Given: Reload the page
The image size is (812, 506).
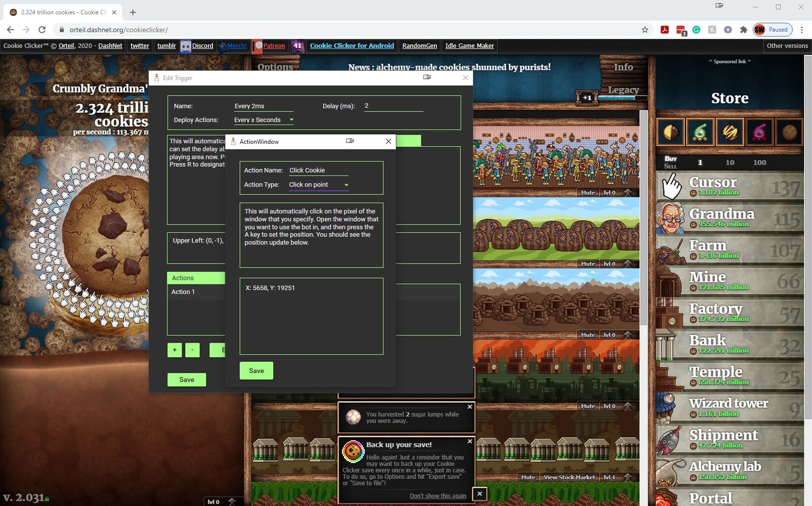Looking at the screenshot, I should point(42,30).
